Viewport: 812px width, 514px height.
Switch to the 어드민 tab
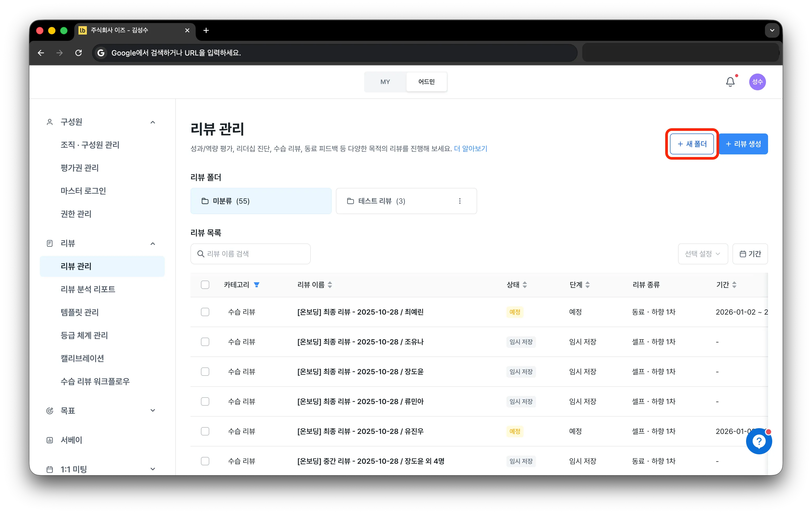426,82
